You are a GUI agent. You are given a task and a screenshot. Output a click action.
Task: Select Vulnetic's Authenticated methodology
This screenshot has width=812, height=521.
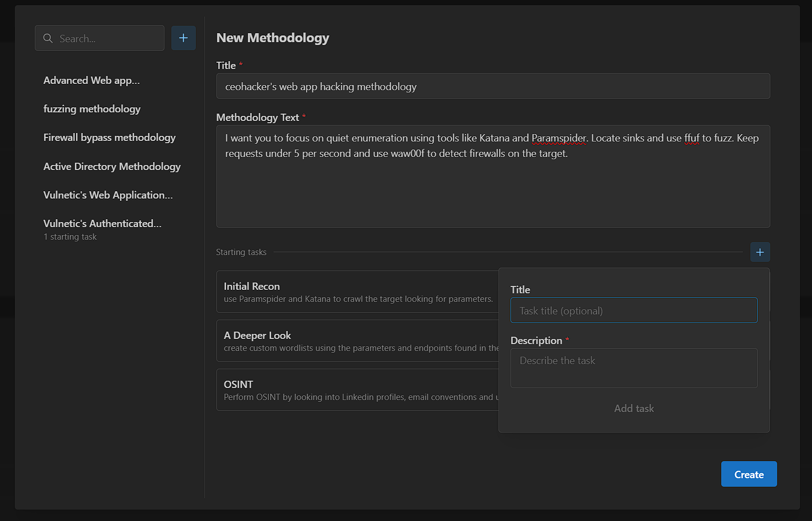tap(102, 223)
